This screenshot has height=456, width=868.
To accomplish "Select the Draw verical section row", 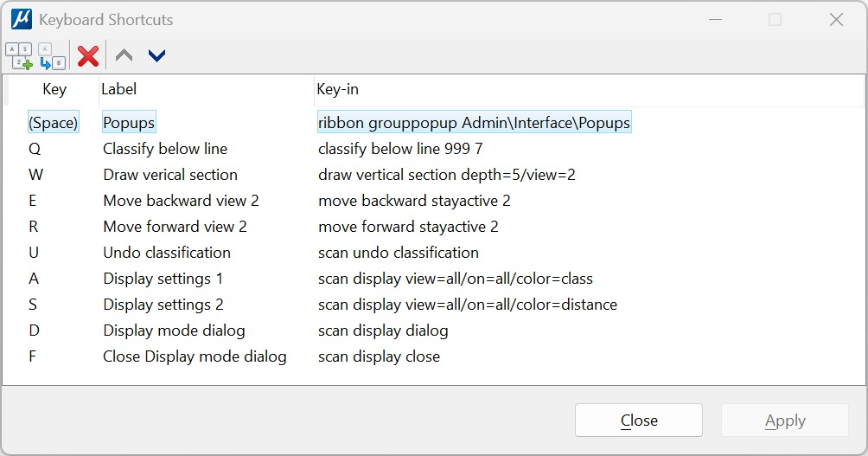I will click(169, 175).
